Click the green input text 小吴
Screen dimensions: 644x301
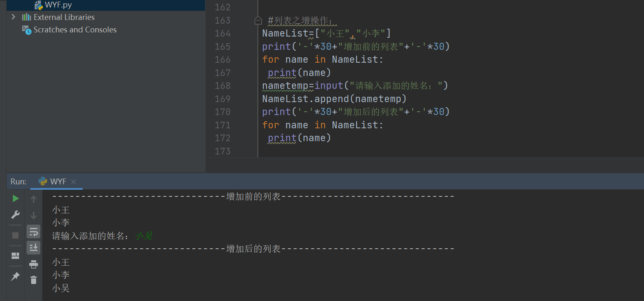(x=144, y=236)
